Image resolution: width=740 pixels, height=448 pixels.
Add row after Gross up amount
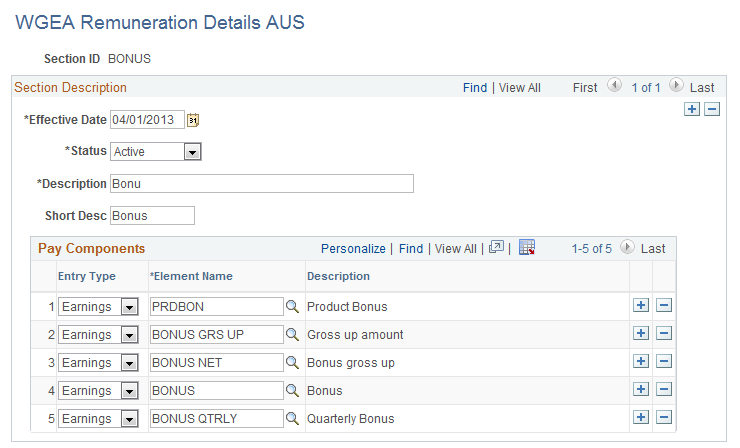(641, 333)
